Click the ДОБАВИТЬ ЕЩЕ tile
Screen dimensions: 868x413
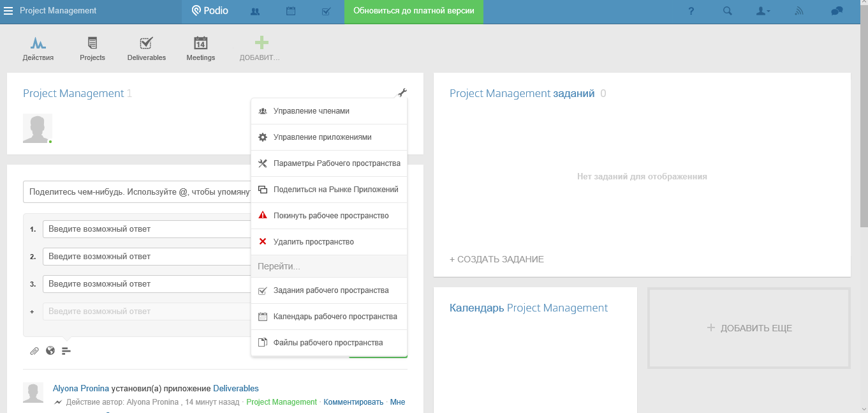pos(749,328)
